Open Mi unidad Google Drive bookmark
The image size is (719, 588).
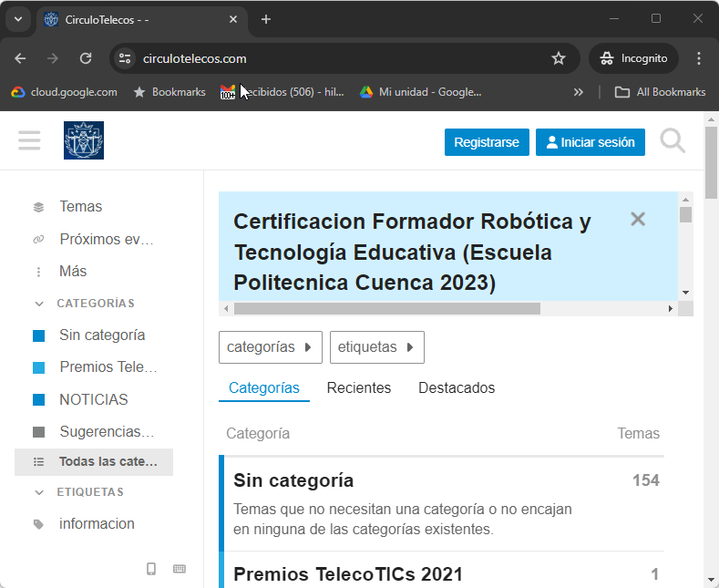[x=420, y=92]
